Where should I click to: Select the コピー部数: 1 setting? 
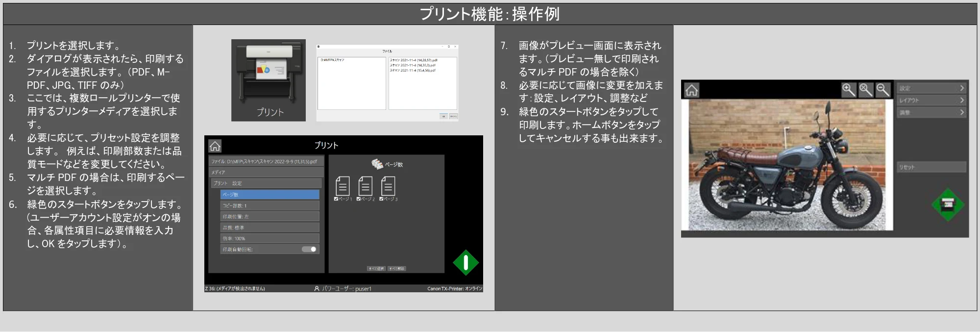tap(270, 205)
